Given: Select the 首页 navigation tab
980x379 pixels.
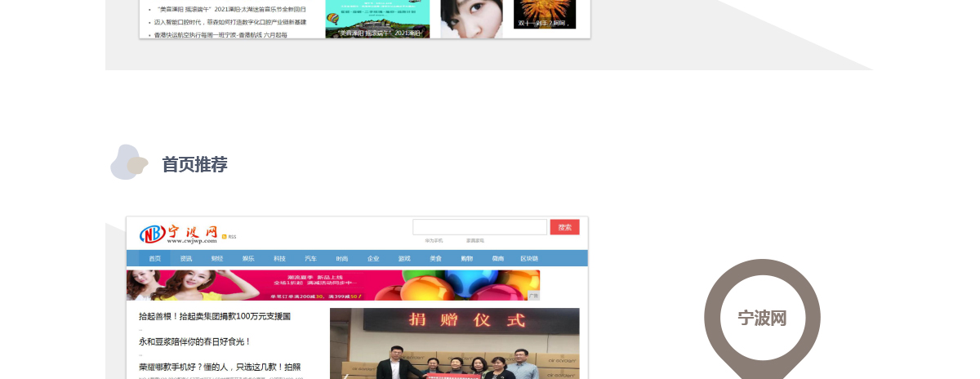Looking at the screenshot, I should [x=154, y=258].
